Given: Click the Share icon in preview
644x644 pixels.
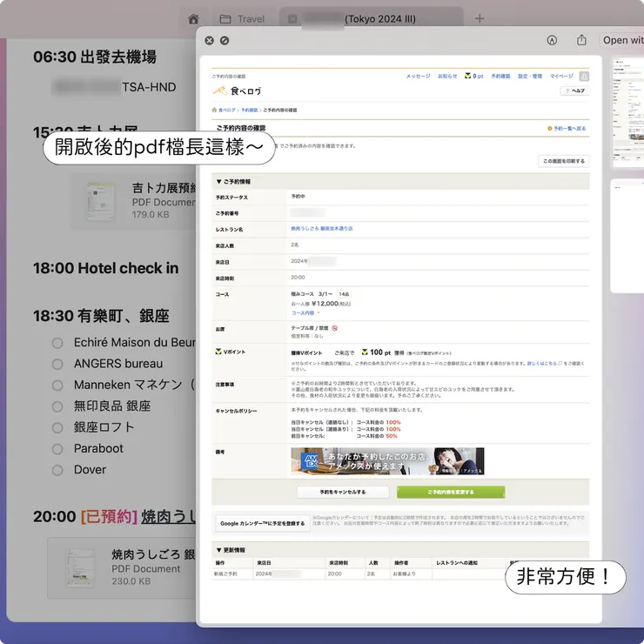Looking at the screenshot, I should click(581, 40).
